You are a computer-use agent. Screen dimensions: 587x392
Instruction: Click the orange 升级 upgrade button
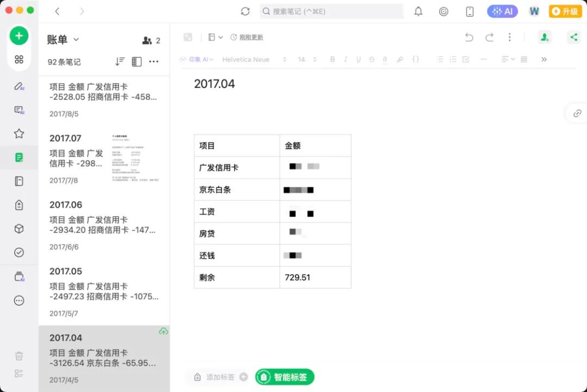[x=565, y=11]
